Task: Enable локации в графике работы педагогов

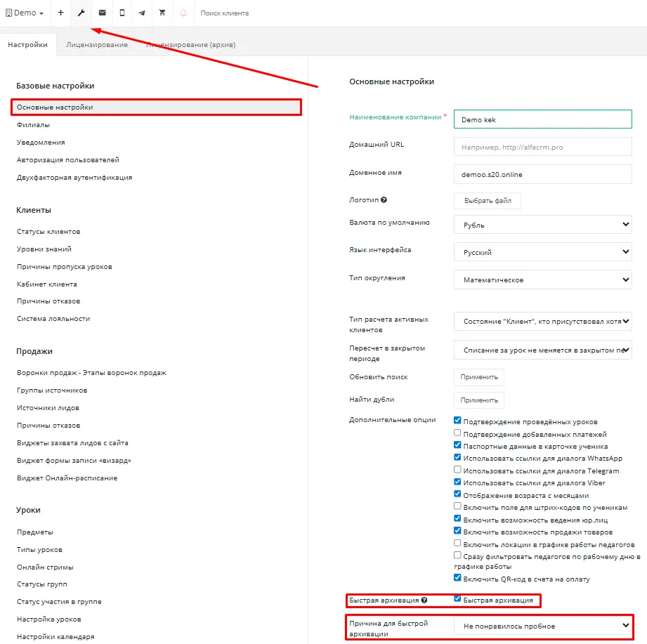Action: click(x=457, y=543)
